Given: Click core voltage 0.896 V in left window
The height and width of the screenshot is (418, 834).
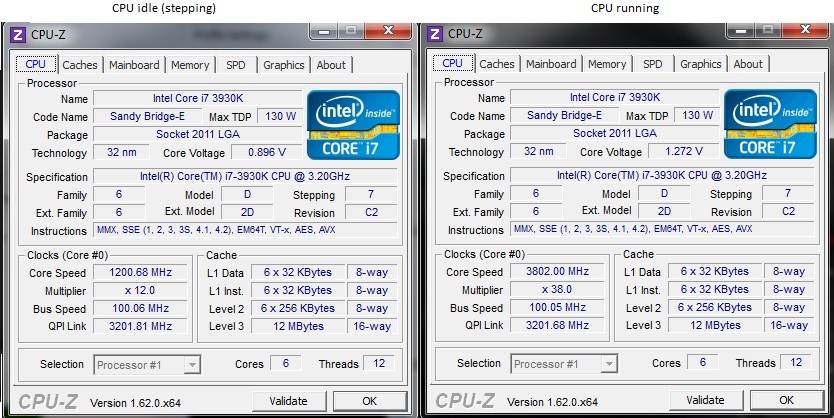Looking at the screenshot, I should (x=267, y=152).
